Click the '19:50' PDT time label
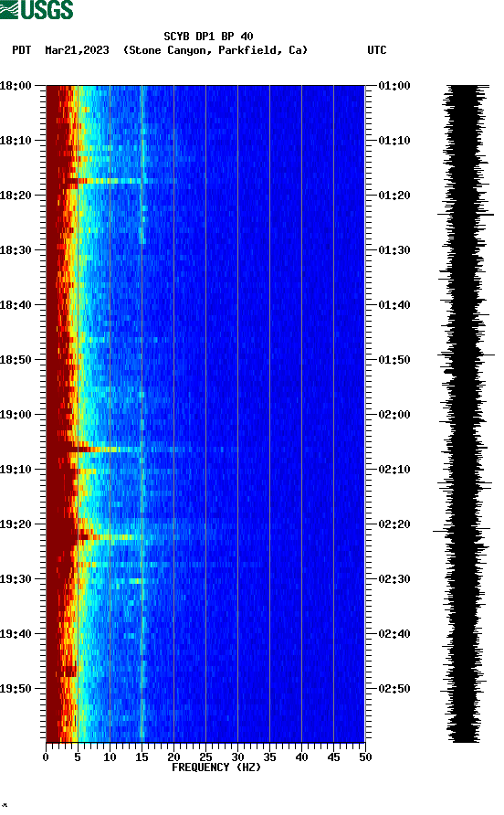The width and height of the screenshot is (504, 815). click(16, 689)
